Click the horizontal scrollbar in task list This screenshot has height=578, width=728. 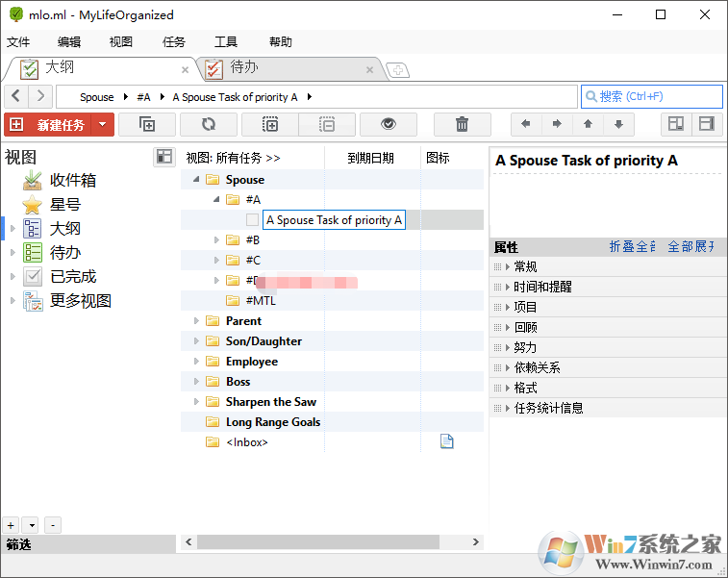click(x=318, y=541)
